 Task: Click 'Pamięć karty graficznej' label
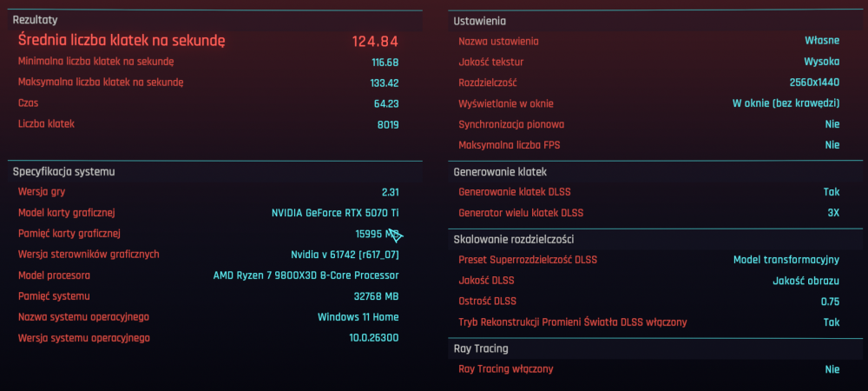69,233
